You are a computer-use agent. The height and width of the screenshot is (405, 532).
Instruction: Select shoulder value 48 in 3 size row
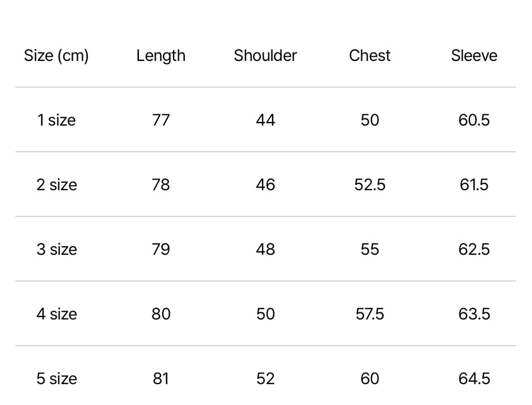point(265,249)
